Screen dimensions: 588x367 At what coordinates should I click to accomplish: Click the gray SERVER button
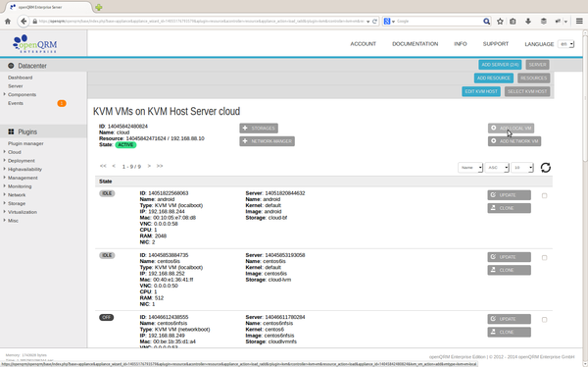click(x=537, y=65)
